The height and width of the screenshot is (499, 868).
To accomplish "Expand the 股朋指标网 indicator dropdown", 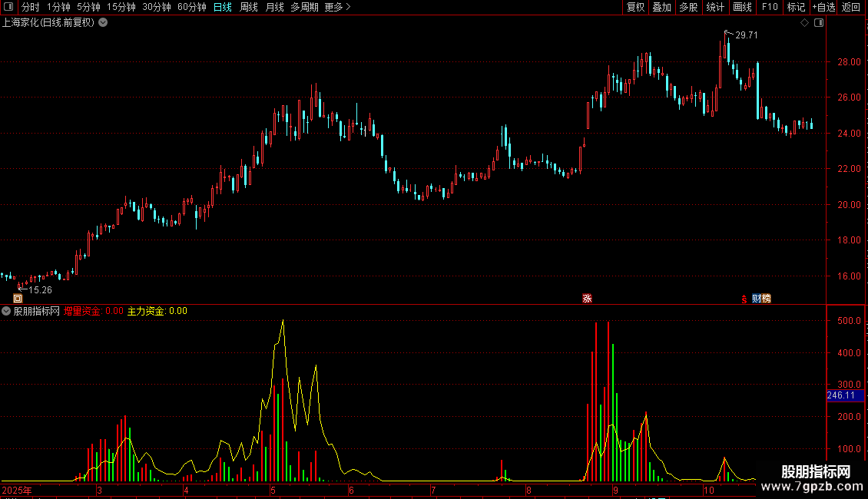I will (x=6, y=311).
